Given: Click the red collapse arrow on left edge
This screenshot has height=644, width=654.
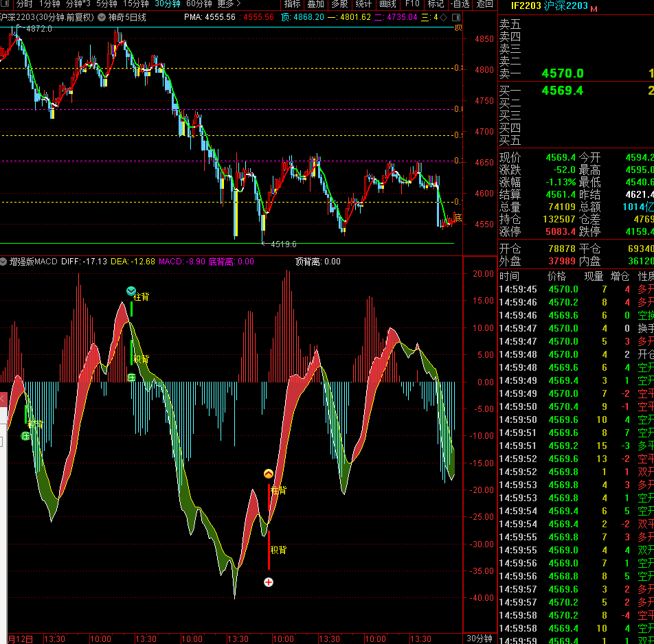Looking at the screenshot, I should click(3, 399).
